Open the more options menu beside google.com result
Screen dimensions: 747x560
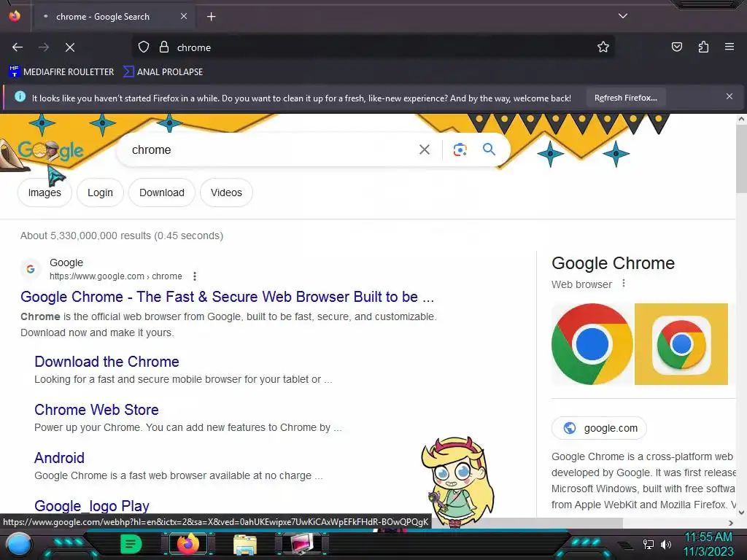click(194, 276)
